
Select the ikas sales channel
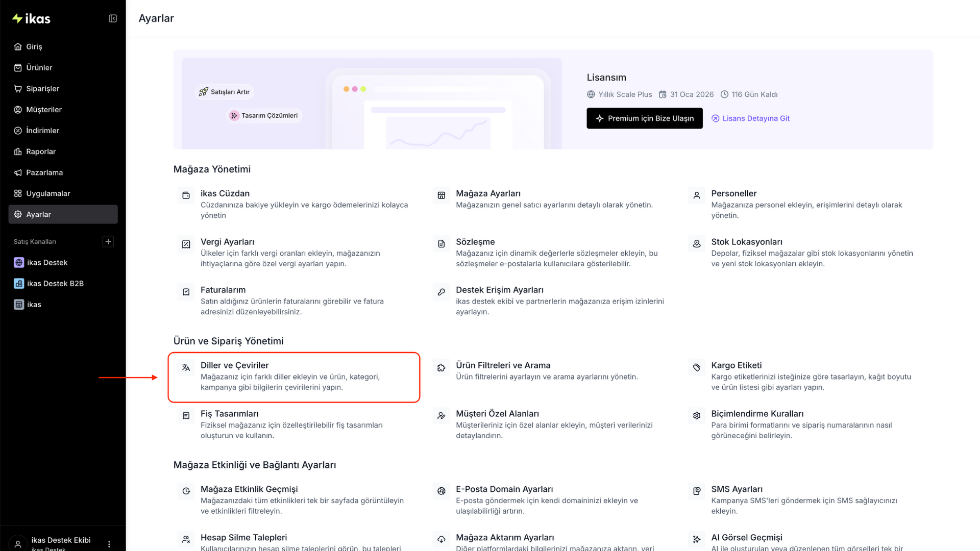[63, 305]
